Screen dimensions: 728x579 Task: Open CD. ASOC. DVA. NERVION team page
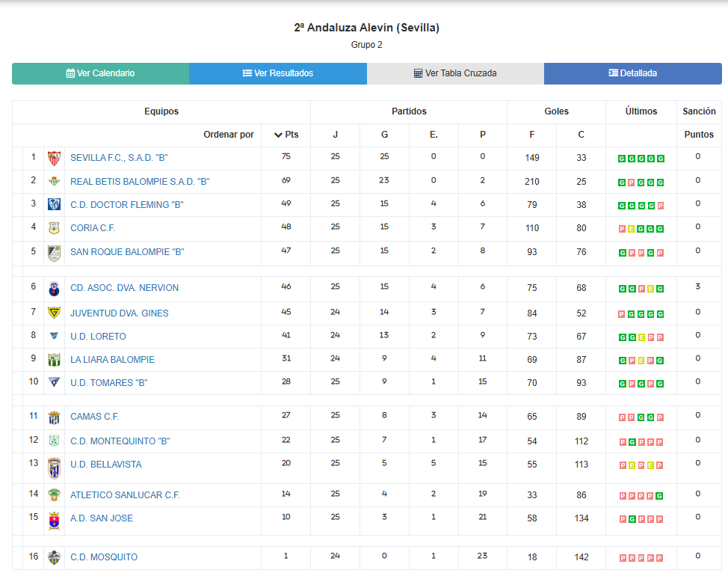point(124,288)
